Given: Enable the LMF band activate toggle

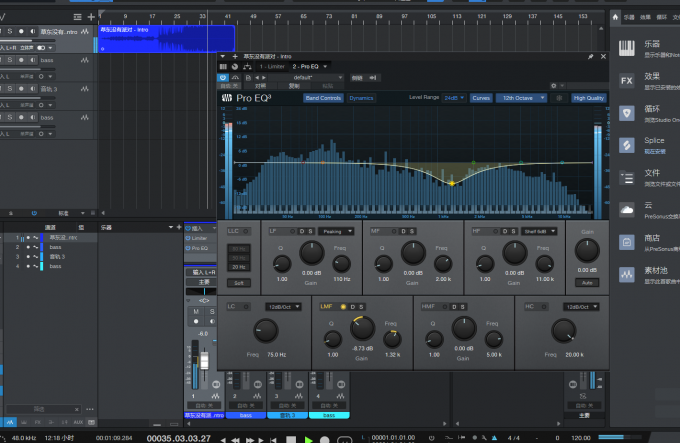Looking at the screenshot, I should point(343,307).
